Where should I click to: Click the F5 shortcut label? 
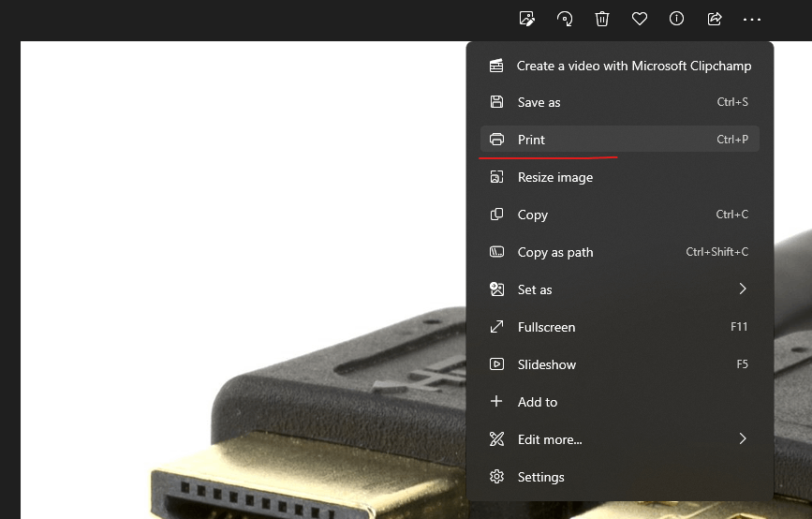click(x=742, y=364)
